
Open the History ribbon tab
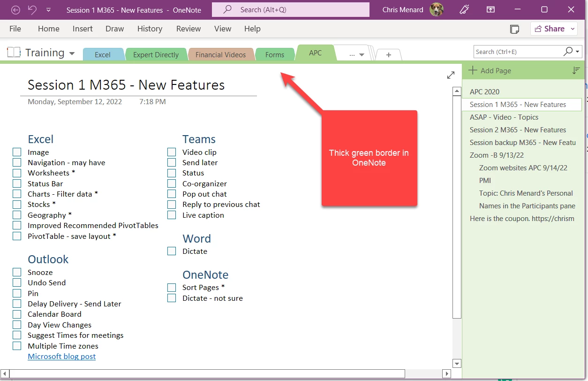(150, 29)
